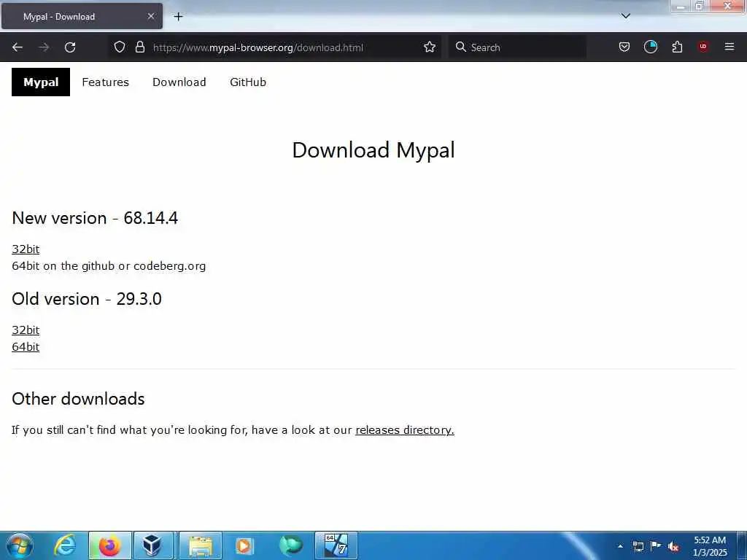
Task: Download old version 29.3.0 64bit
Action: coord(26,346)
